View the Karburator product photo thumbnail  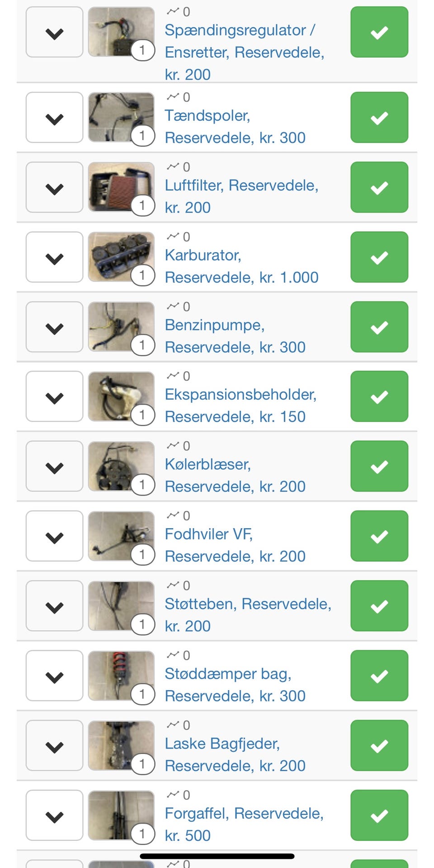pos(121,257)
